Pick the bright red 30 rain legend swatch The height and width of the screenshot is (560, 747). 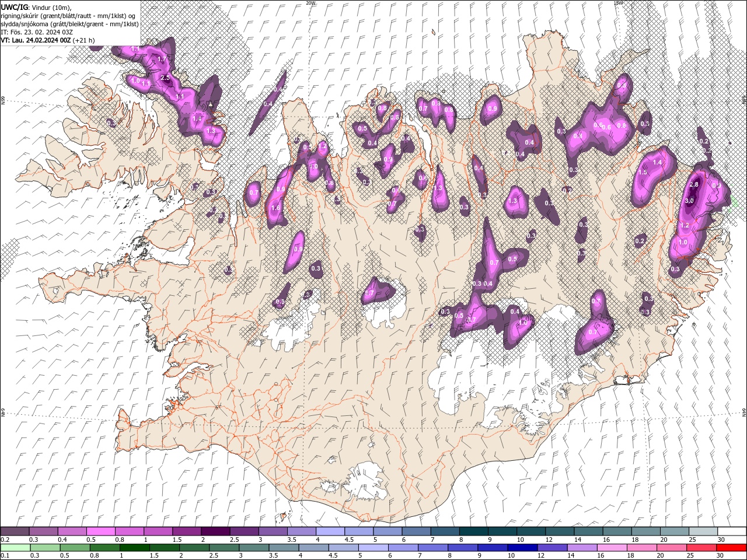732,547
